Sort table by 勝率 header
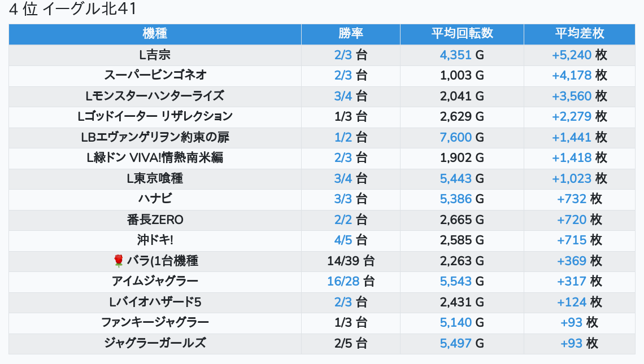 pyautogui.click(x=350, y=33)
